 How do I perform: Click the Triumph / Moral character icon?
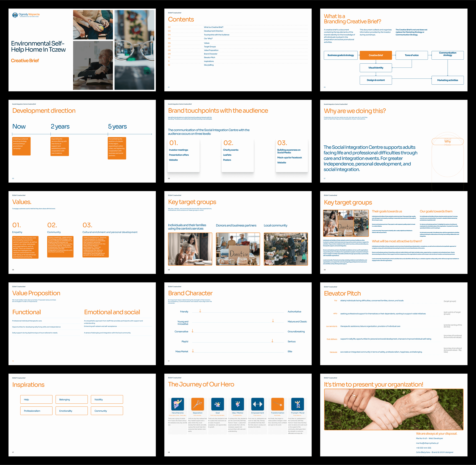point(297,404)
